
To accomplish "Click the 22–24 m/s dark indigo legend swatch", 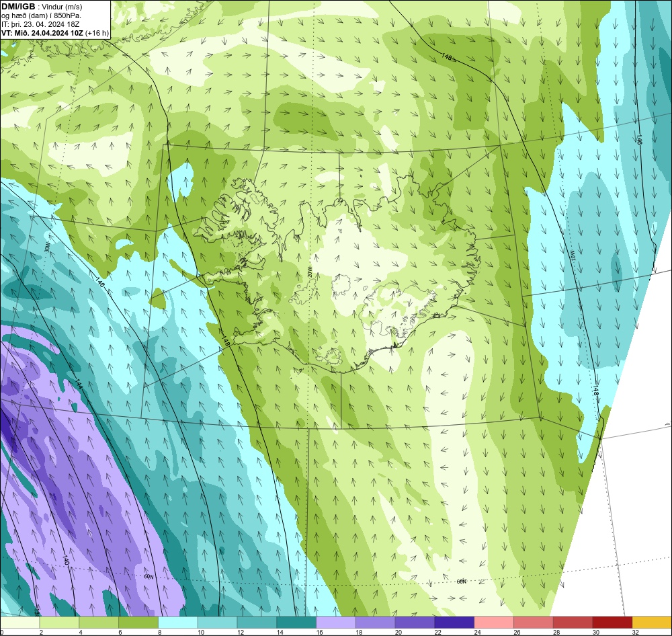I will point(454,622).
